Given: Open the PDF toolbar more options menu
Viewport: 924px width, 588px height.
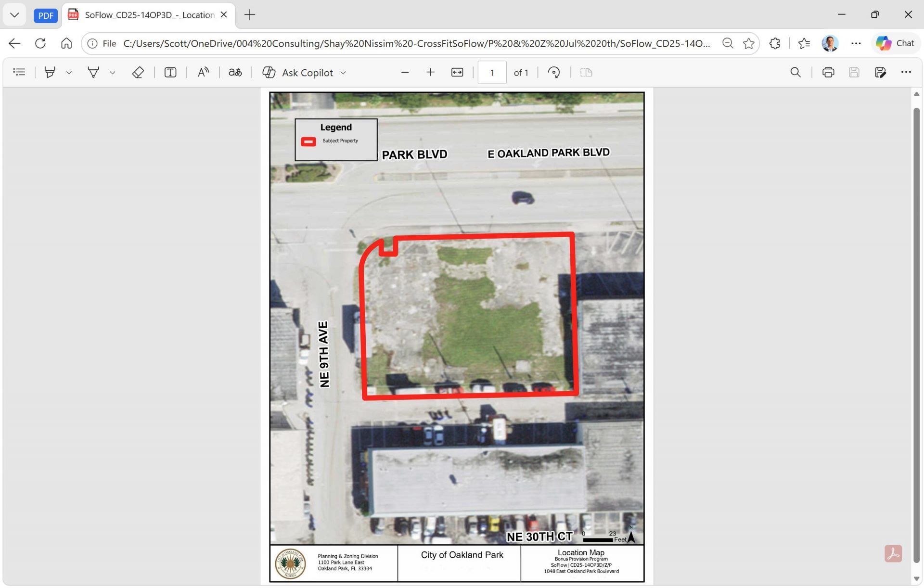Looking at the screenshot, I should [906, 72].
